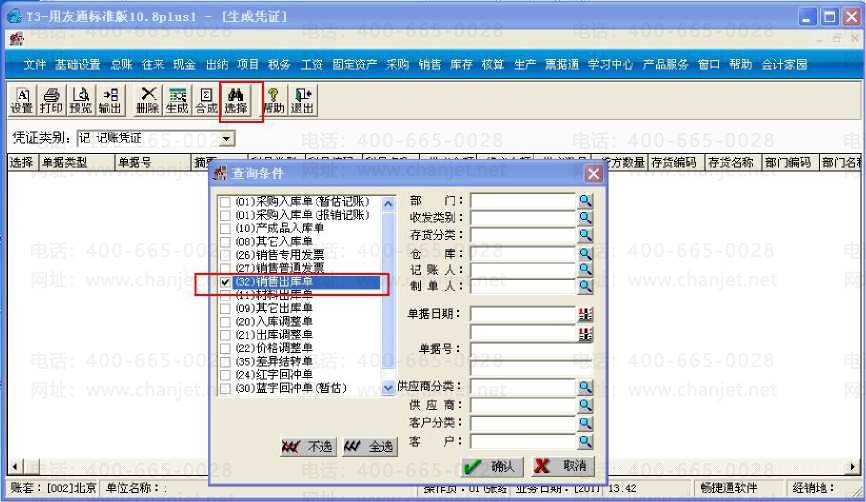Viewport: 866px width, 502px height.
Task: Check (01)采购入库单(暂估记账) checkbox
Action: [x=225, y=202]
